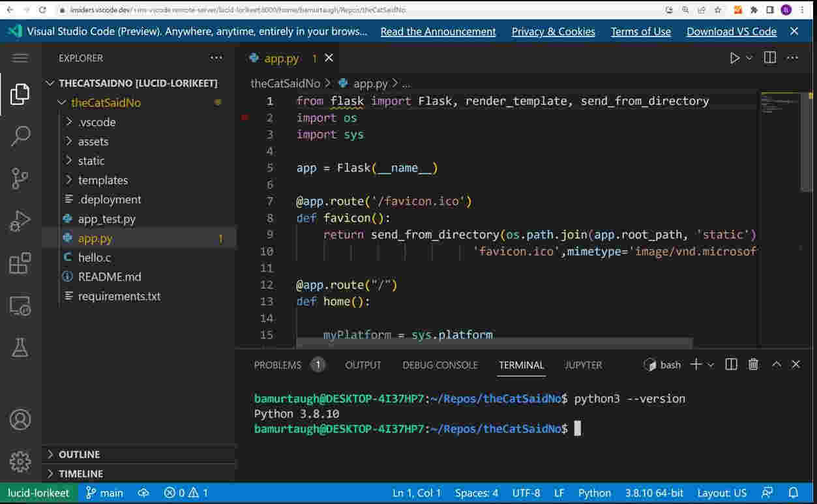Image resolution: width=817 pixels, height=504 pixels.
Task: Open the Terms of Use link
Action: (641, 31)
